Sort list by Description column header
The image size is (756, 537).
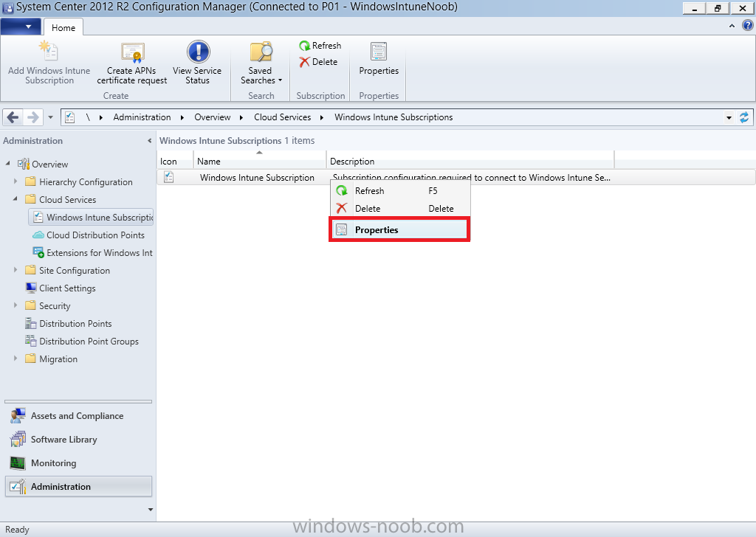click(470, 162)
